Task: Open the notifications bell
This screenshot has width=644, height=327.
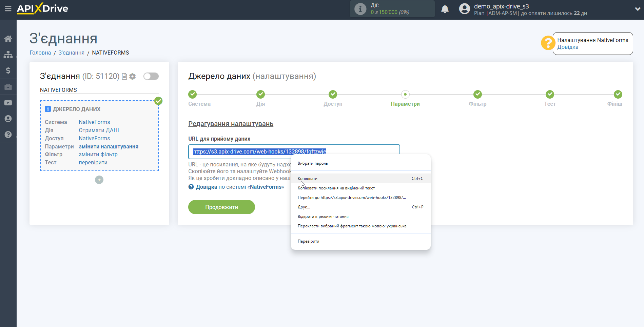Action: (445, 9)
